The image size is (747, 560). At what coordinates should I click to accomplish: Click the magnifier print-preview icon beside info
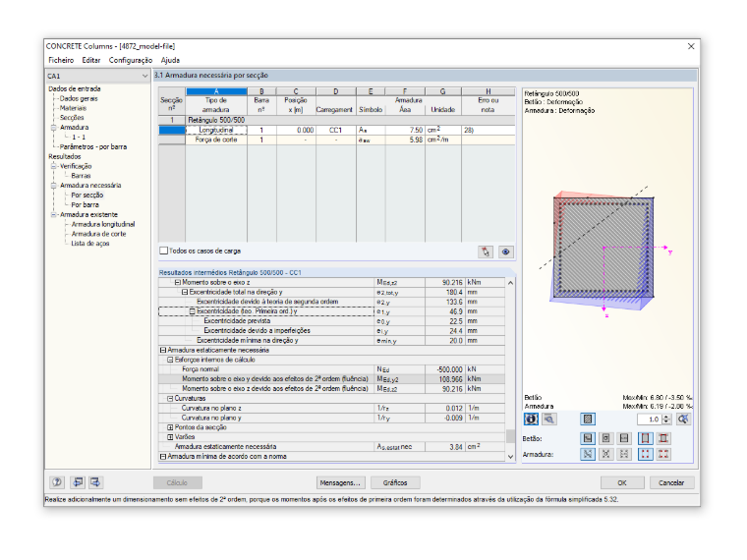[x=549, y=420]
